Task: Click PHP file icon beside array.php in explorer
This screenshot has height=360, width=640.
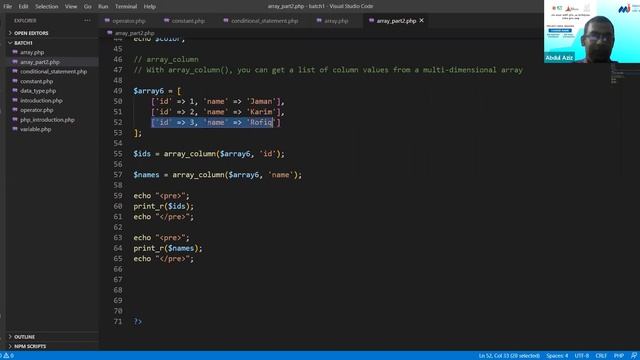Action: 15,52
